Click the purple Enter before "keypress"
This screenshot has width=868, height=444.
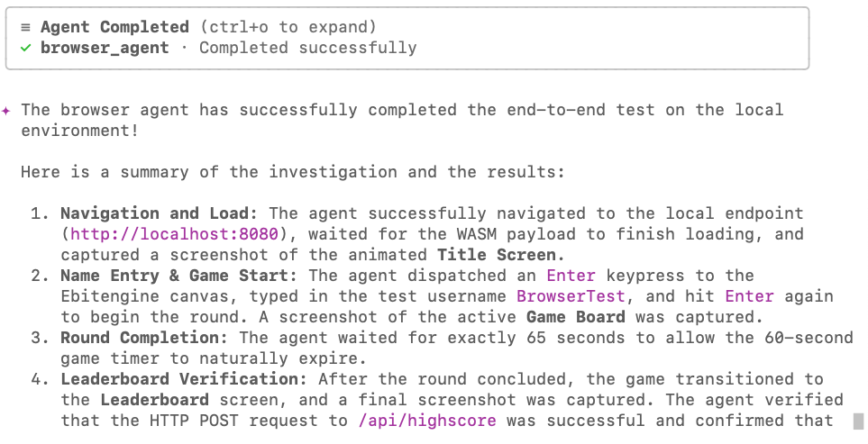(x=571, y=276)
